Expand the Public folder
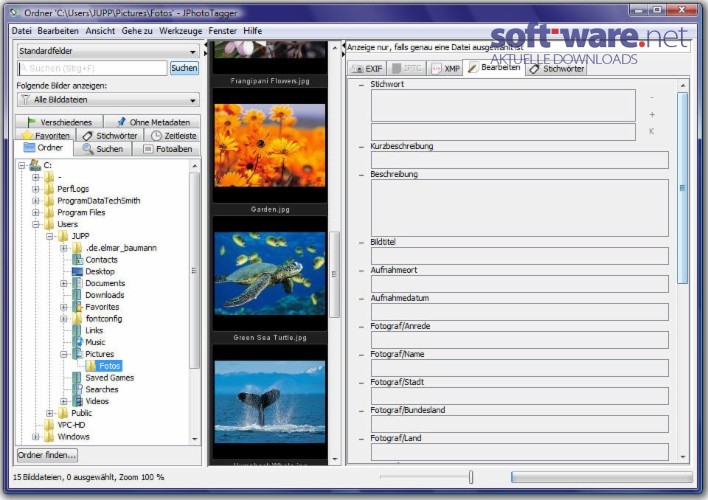Viewport: 708px width, 500px height. (x=50, y=413)
